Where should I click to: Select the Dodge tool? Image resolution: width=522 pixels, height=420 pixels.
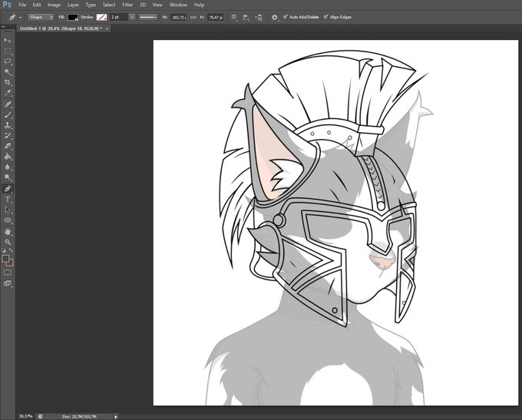point(8,177)
